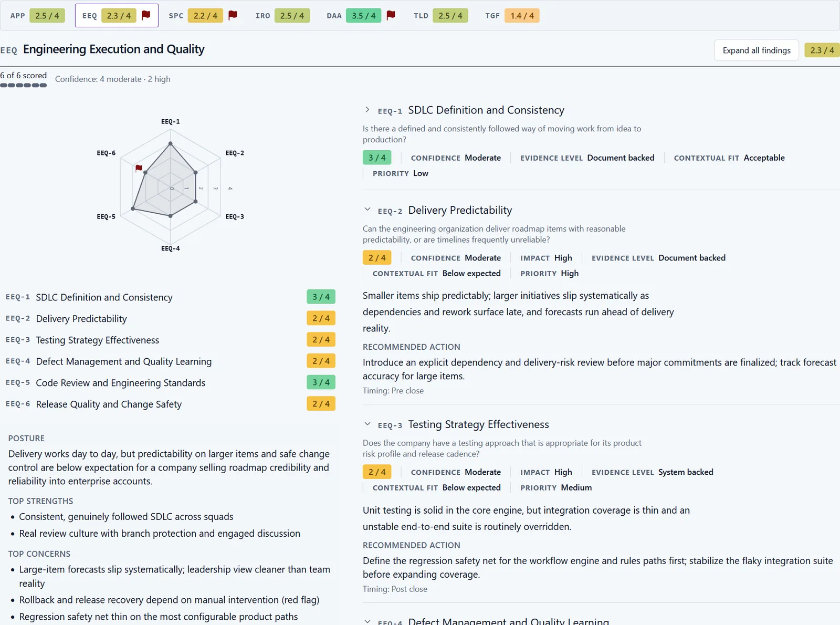Open the APP 2.5 / 4 tab
This screenshot has height=625, width=840.
click(37, 16)
